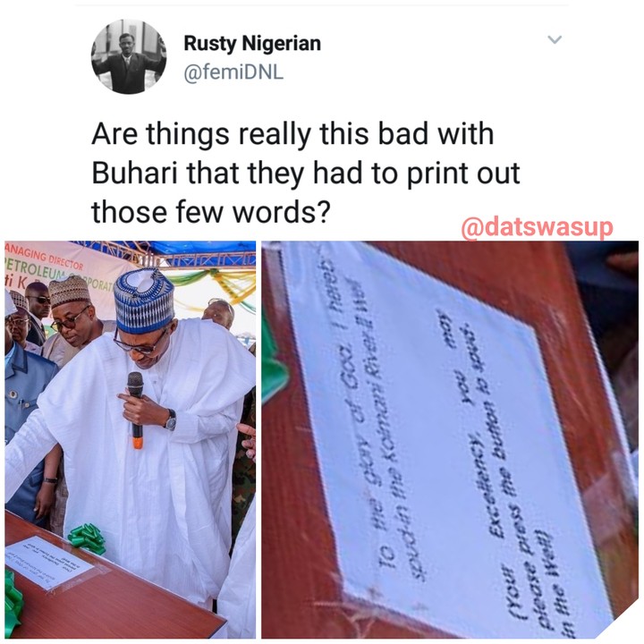Select the word Buhari in the tweet
The image size is (644, 644).
click(135, 173)
